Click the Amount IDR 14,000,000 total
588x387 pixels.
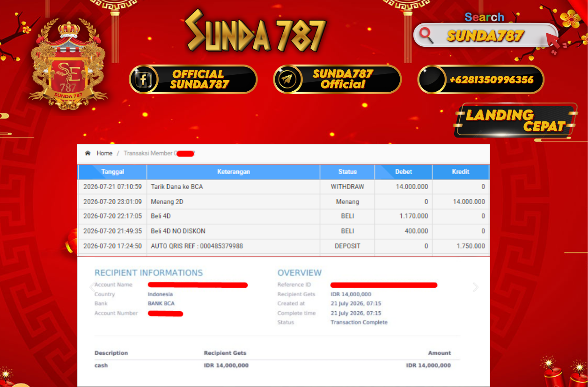(x=428, y=365)
